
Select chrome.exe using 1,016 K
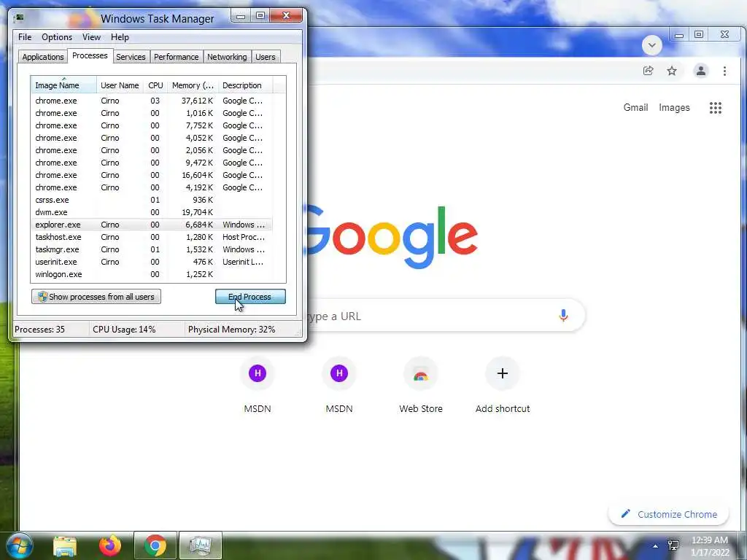[x=152, y=113]
